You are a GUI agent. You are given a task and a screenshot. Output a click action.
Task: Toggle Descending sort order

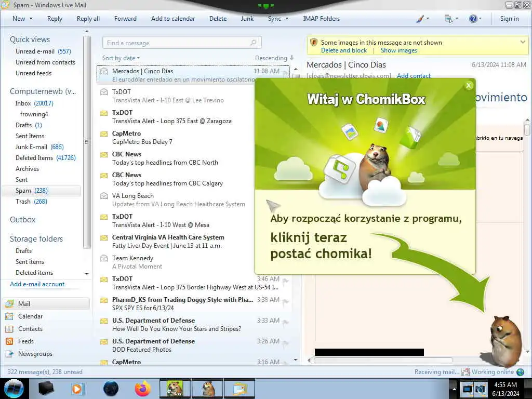click(x=274, y=58)
